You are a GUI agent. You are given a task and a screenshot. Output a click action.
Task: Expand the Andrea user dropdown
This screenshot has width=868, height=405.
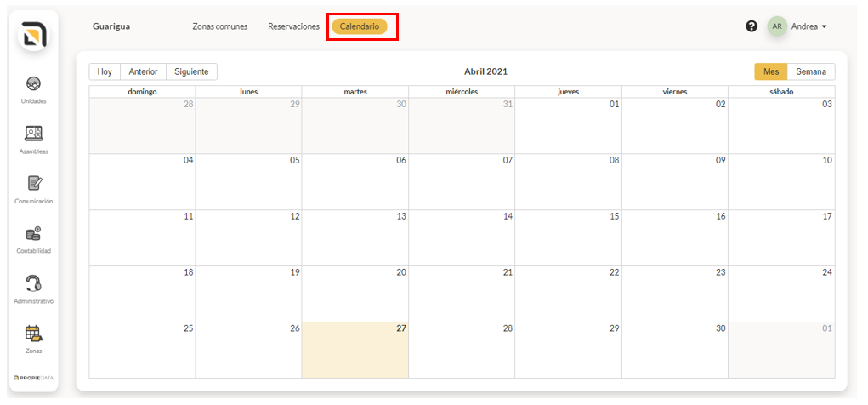pos(808,26)
